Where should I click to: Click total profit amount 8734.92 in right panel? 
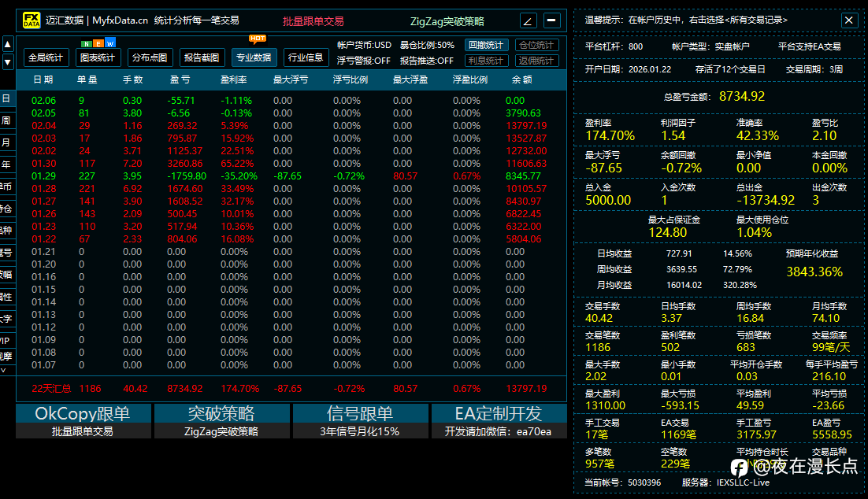coord(742,96)
